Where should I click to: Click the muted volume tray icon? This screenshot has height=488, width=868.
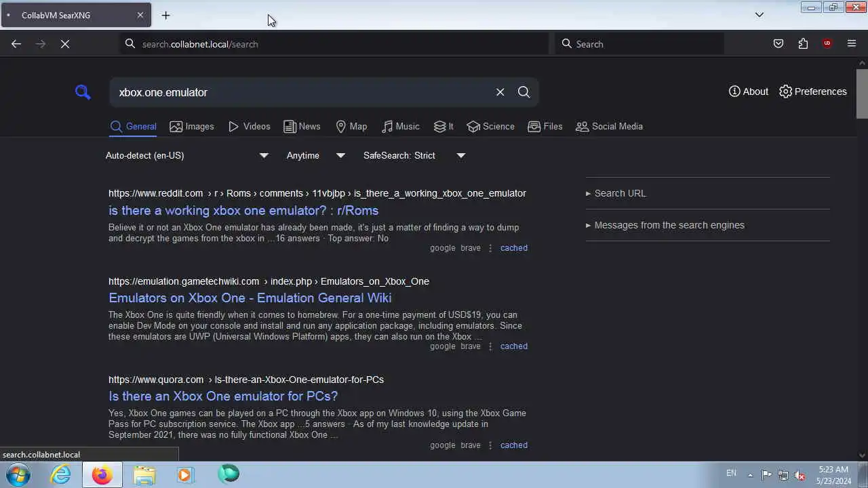(x=800, y=474)
